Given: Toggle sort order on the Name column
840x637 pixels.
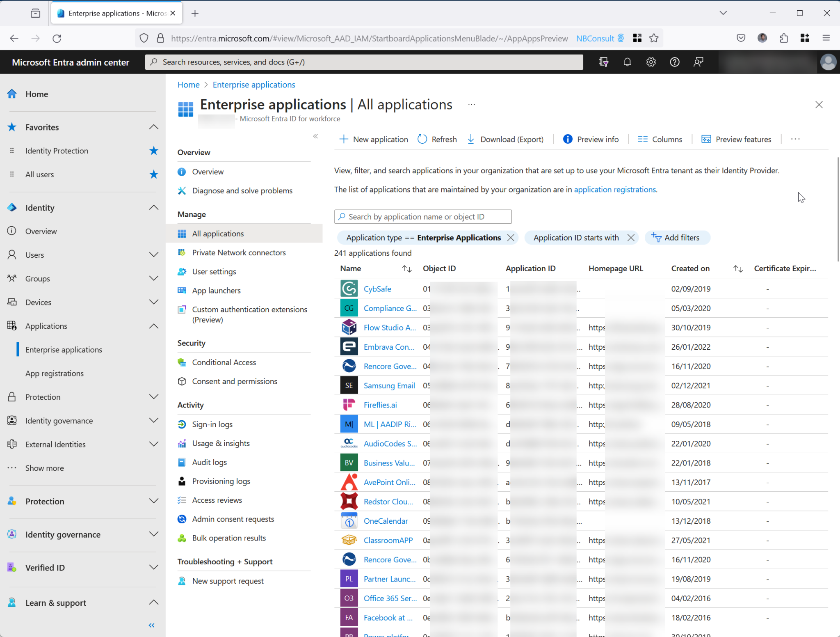Looking at the screenshot, I should click(407, 269).
